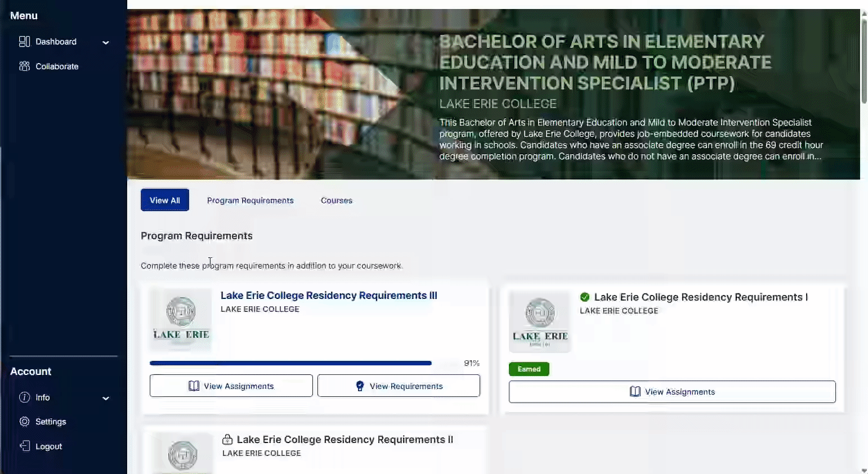Open View Assignments for Residency Requirements I
Image resolution: width=868 pixels, height=474 pixels.
pyautogui.click(x=672, y=392)
